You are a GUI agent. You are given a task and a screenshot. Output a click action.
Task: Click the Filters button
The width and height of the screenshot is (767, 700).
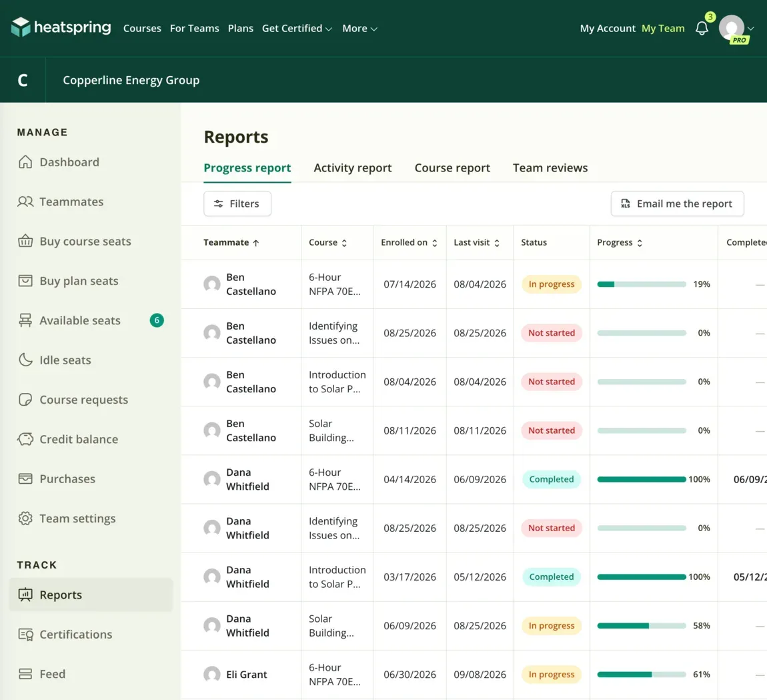pyautogui.click(x=237, y=204)
